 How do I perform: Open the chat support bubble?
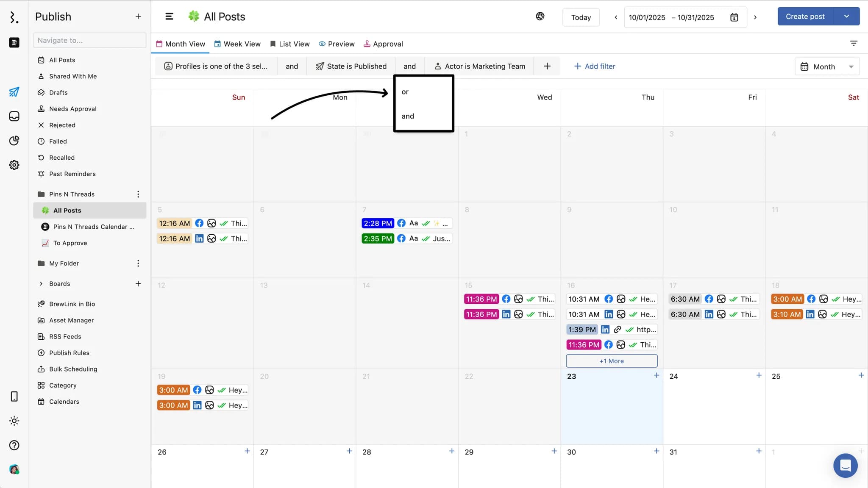tap(845, 465)
